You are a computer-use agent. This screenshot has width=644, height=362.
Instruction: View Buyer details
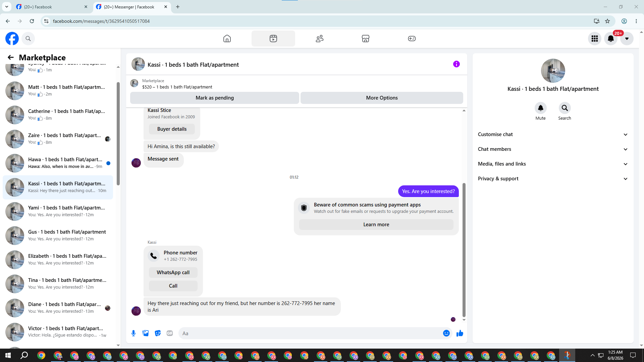172,129
